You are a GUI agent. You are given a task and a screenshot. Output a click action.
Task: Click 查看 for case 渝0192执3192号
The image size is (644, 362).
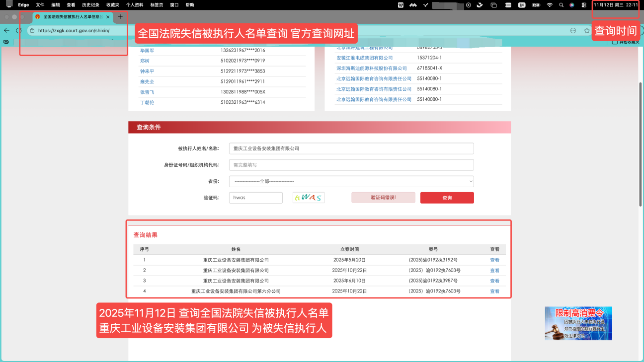click(x=494, y=260)
